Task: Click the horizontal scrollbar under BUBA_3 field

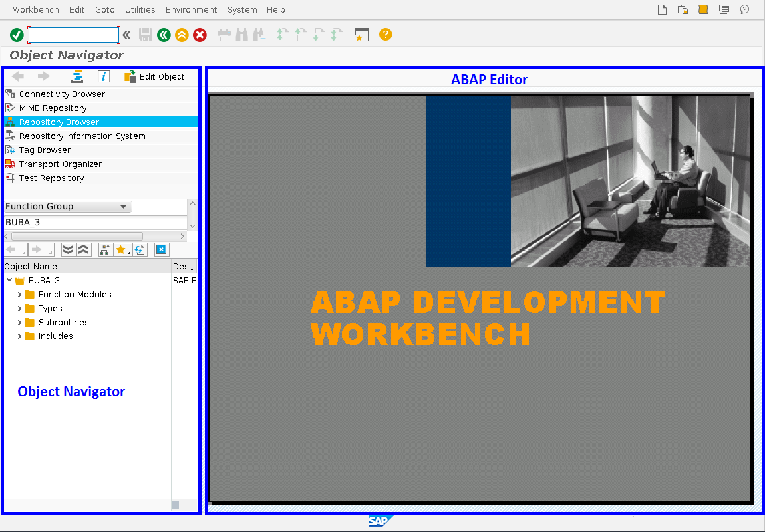Action: 77,237
